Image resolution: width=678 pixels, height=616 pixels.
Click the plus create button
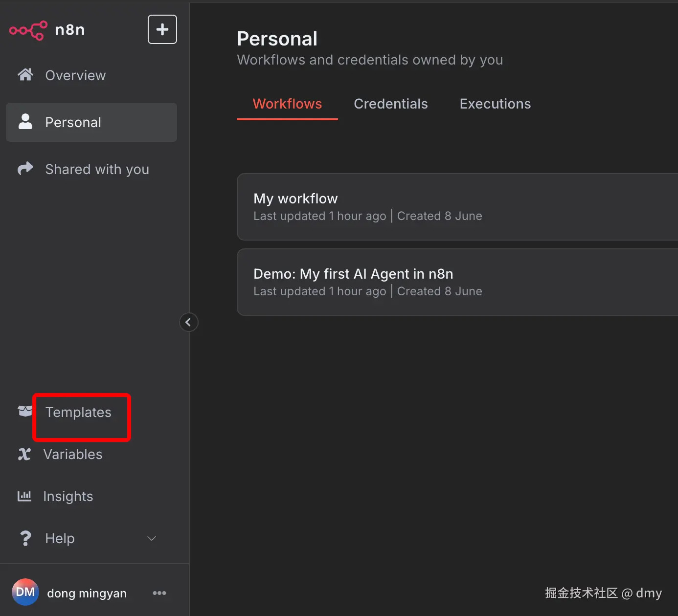162,29
